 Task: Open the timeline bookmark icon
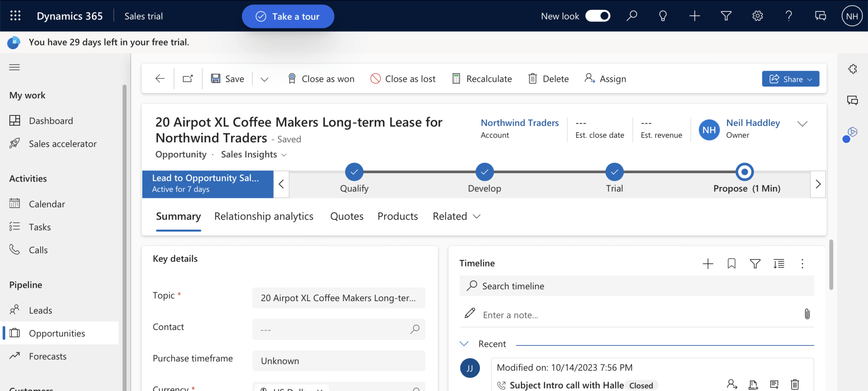click(x=731, y=264)
